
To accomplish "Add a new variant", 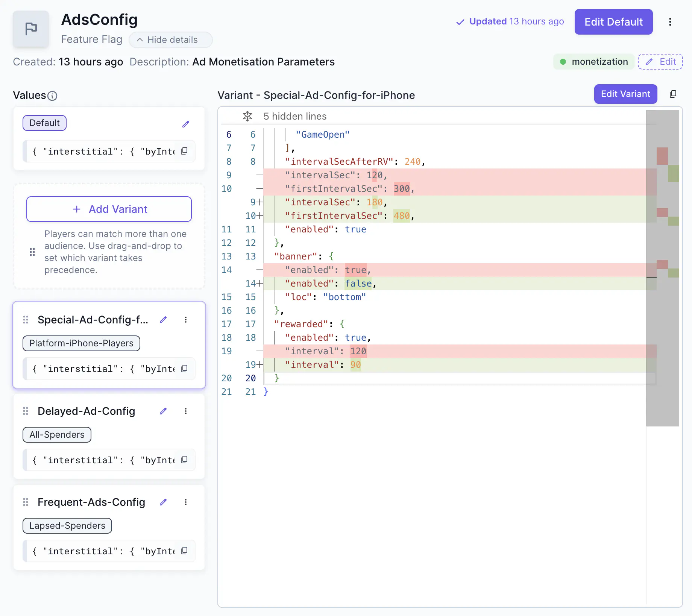I will [109, 209].
